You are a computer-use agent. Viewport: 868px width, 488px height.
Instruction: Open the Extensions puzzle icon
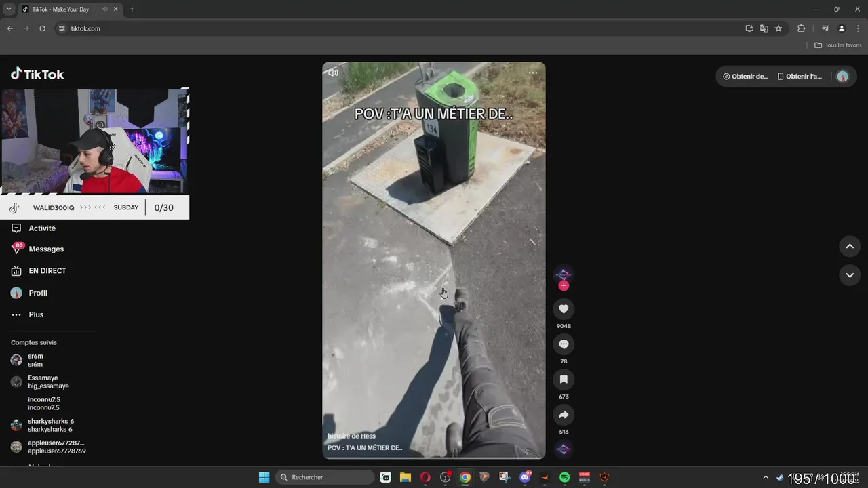coord(801,28)
